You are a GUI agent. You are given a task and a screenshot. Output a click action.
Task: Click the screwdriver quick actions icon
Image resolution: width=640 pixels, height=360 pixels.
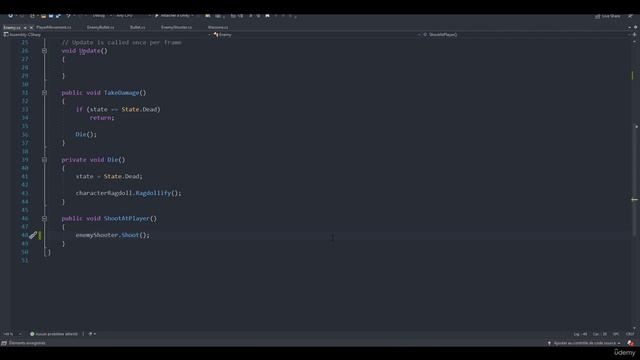click(x=33, y=235)
